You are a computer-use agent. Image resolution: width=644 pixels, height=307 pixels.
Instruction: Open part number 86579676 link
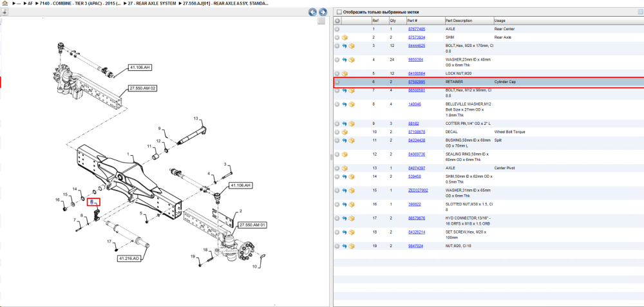click(417, 218)
